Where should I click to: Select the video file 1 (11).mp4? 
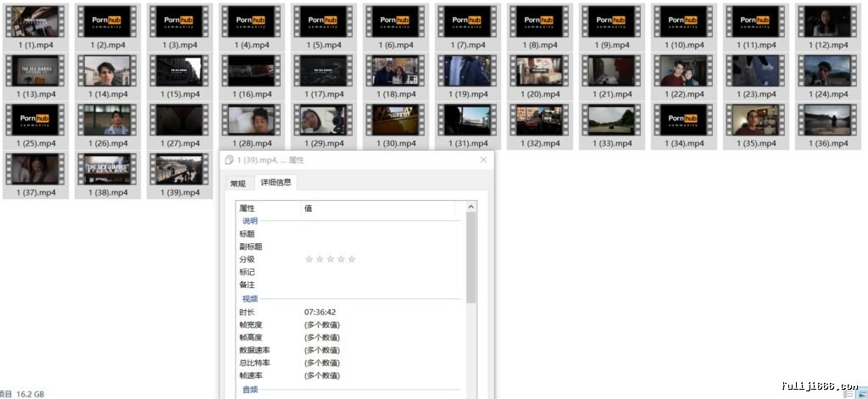pyautogui.click(x=756, y=27)
